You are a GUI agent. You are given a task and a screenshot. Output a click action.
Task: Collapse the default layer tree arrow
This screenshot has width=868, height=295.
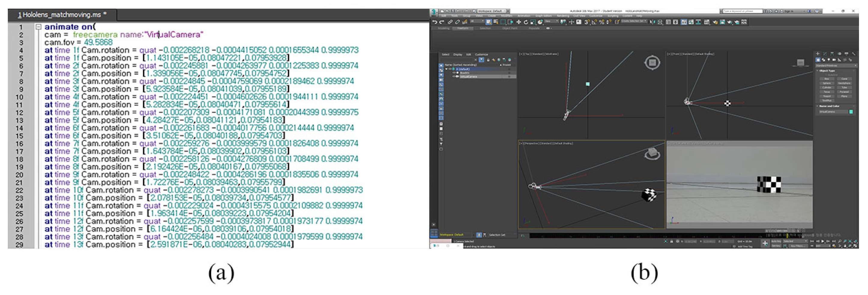pos(447,69)
